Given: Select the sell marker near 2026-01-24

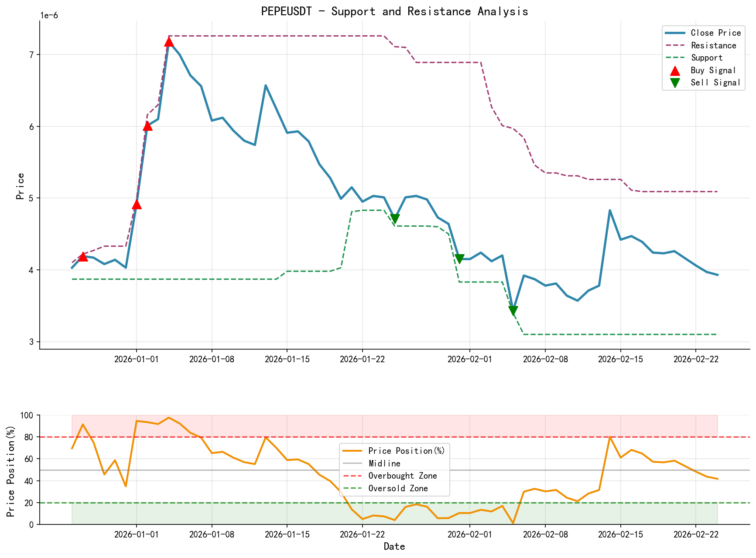Looking at the screenshot, I should coord(395,218).
